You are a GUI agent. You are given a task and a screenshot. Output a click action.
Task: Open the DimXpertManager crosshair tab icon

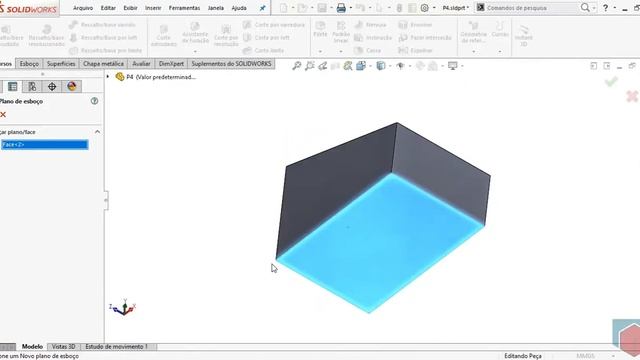52,87
